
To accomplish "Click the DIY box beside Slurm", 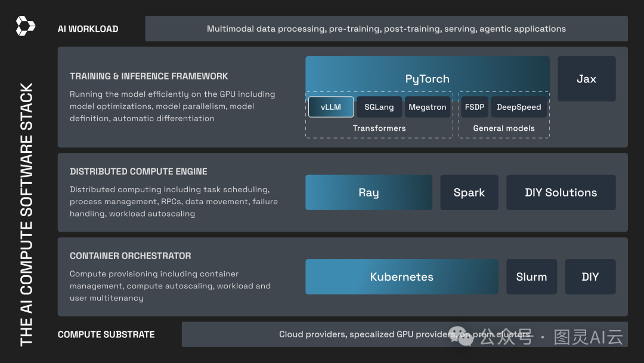I will 590,276.
